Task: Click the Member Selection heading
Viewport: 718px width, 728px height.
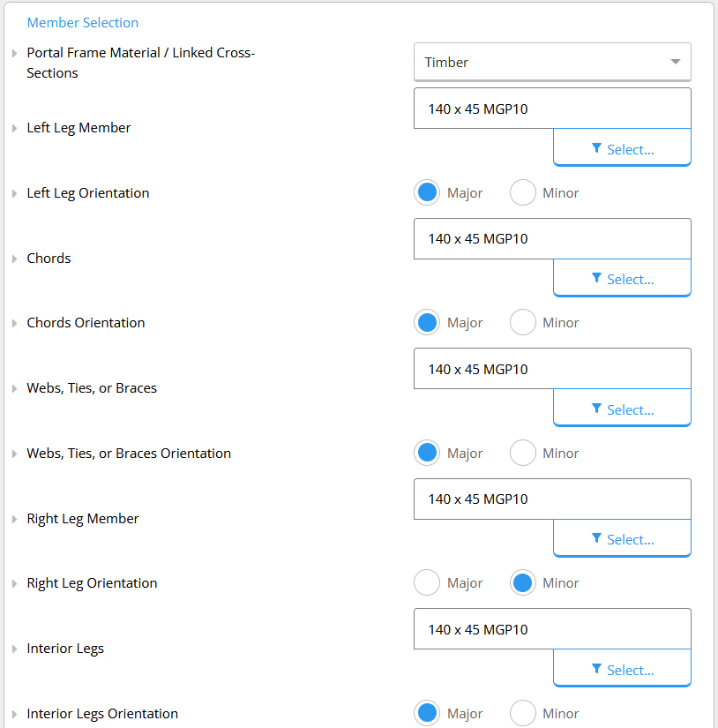Action: 83,22
